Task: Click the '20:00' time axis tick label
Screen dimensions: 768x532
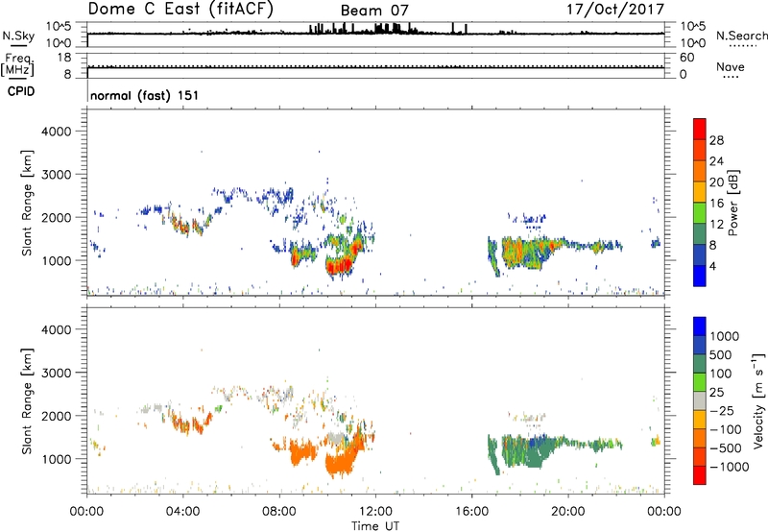Action: [x=568, y=512]
